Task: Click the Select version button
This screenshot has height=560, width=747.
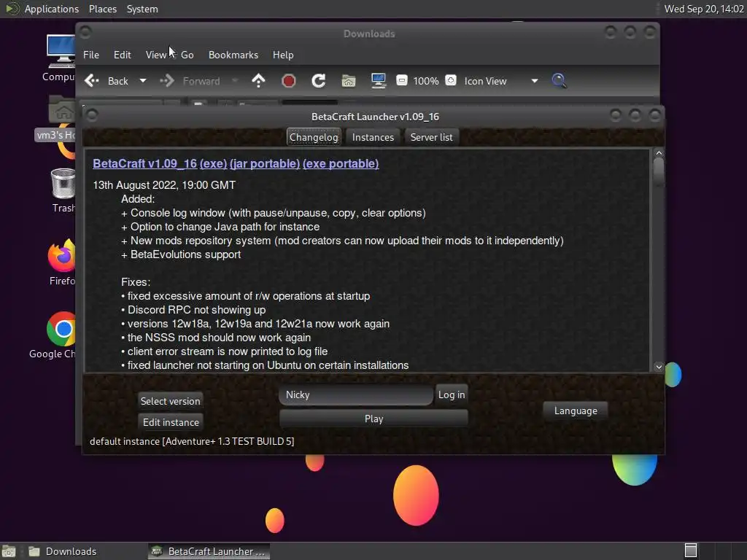Action: point(170,401)
